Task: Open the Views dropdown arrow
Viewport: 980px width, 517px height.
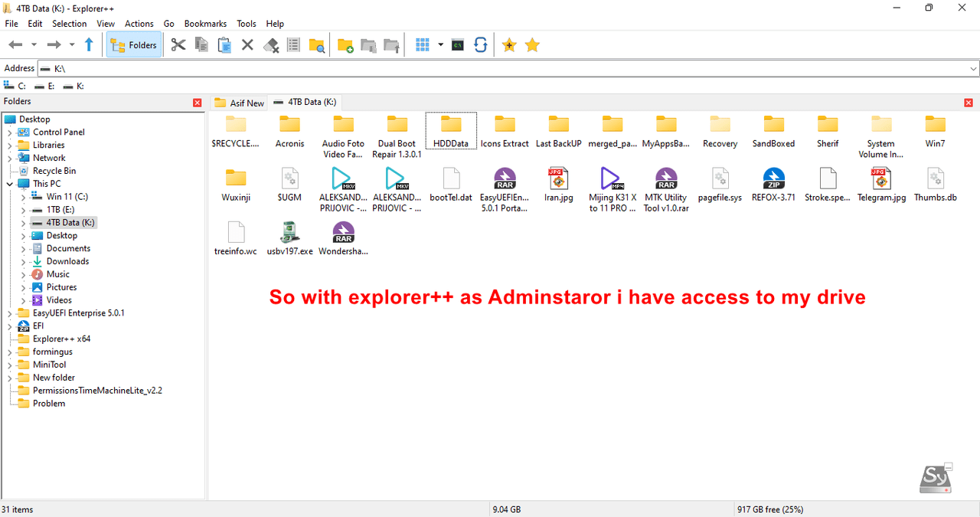Action: click(x=440, y=45)
